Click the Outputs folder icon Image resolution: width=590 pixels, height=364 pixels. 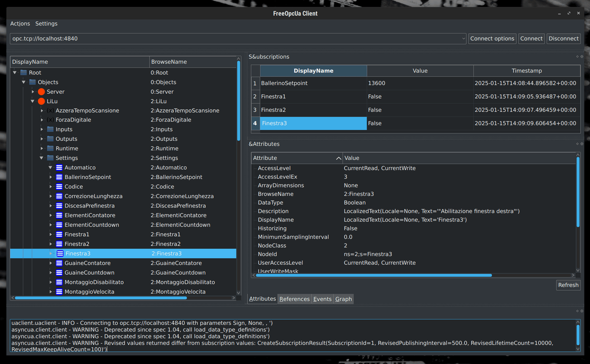(50, 139)
